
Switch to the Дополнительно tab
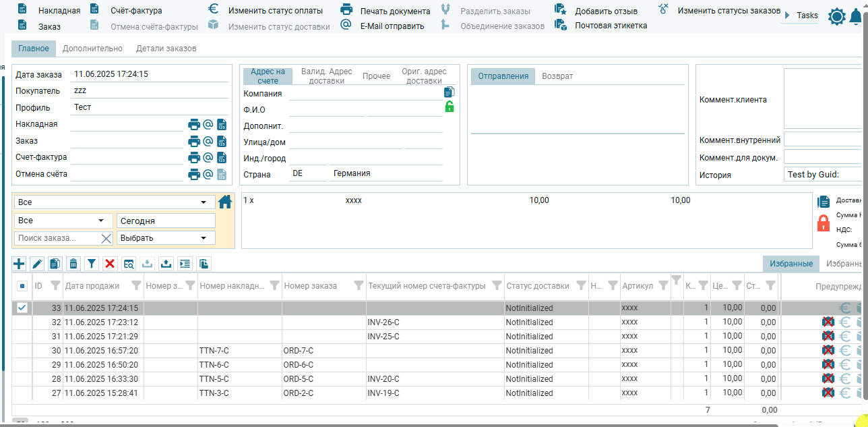pos(92,49)
